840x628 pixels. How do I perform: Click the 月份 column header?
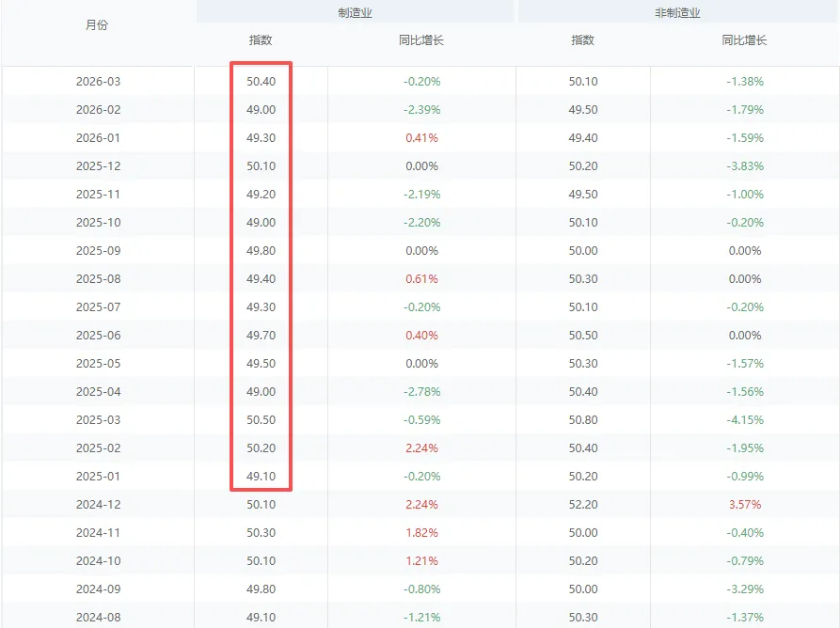point(97,25)
